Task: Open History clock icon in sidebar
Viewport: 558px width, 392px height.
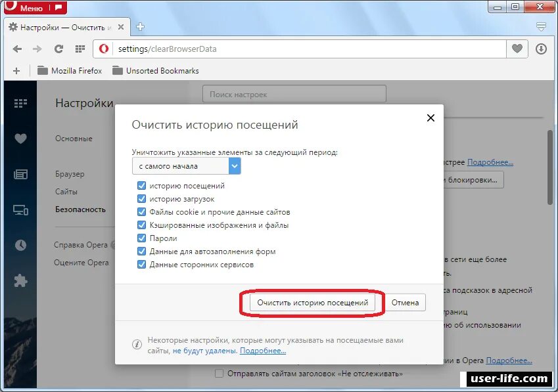Action: [20, 245]
